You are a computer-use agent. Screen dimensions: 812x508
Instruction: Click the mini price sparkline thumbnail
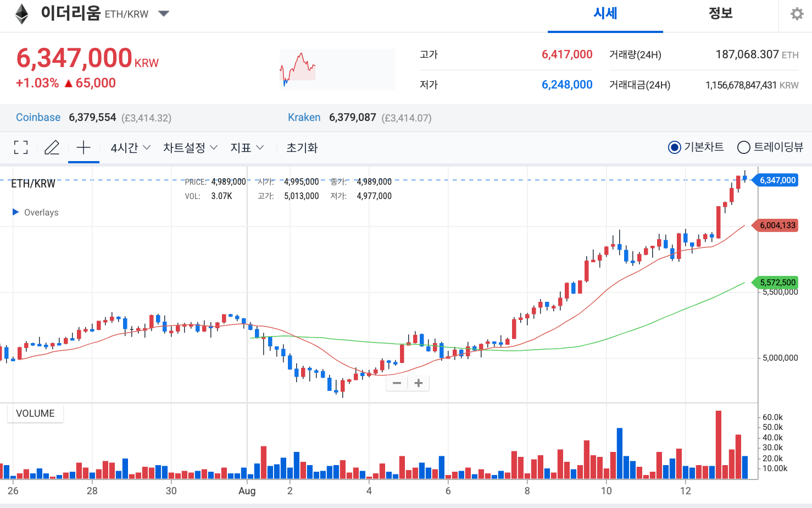coord(337,69)
